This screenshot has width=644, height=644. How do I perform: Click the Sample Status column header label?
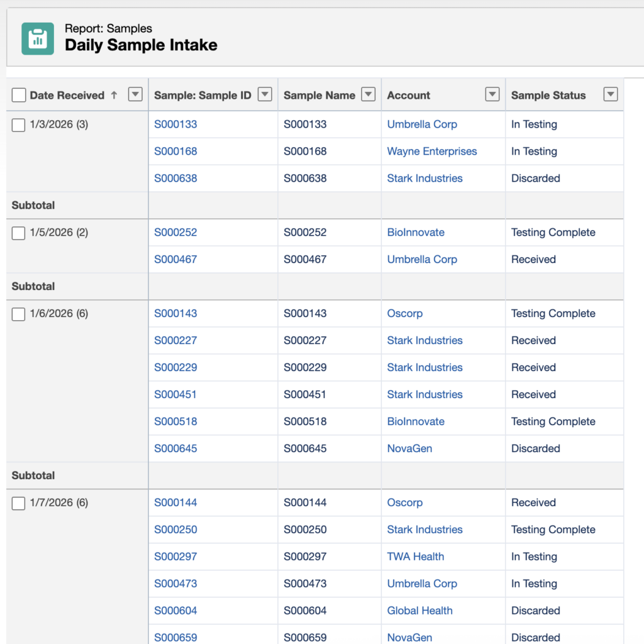point(548,96)
